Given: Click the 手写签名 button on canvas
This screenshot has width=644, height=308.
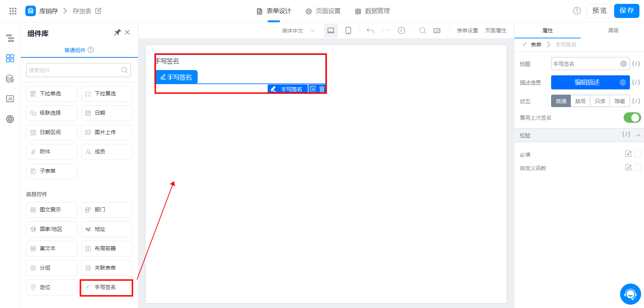Looking at the screenshot, I should pos(177,77).
